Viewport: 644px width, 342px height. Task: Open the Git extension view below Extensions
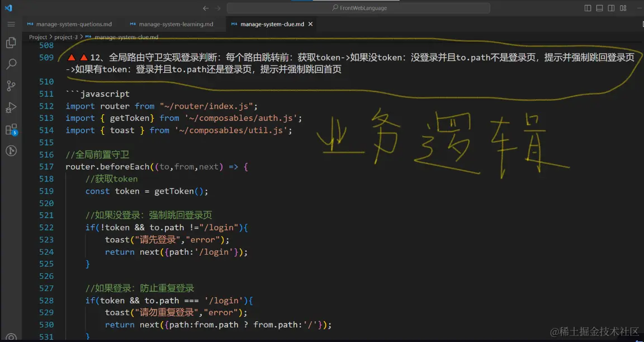pyautogui.click(x=11, y=151)
